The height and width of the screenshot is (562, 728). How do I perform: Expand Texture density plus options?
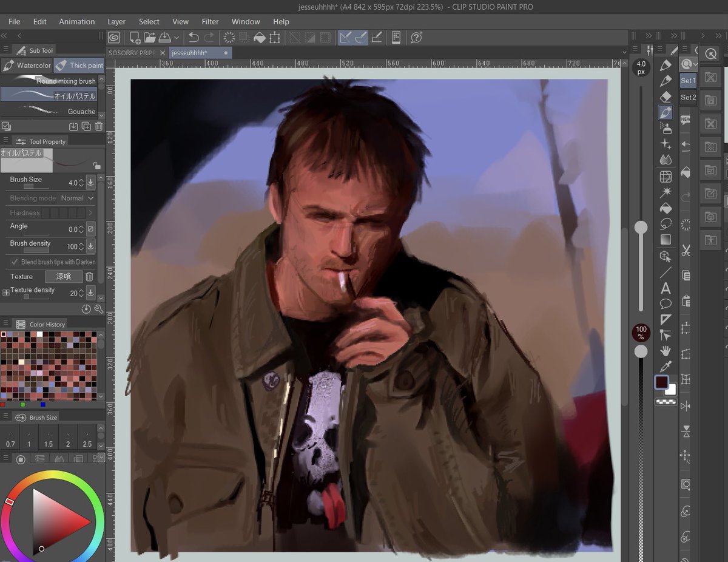click(x=6, y=293)
